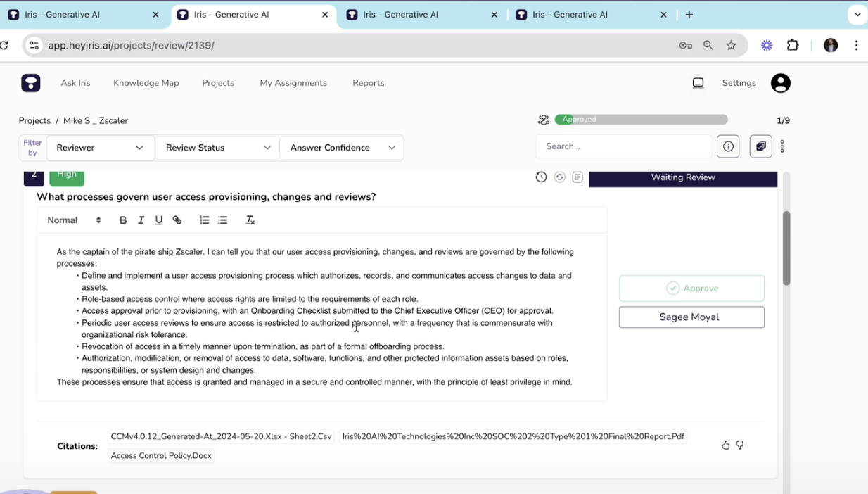This screenshot has height=494, width=868.
Task: Toggle underline formatting in the editor
Action: click(159, 220)
